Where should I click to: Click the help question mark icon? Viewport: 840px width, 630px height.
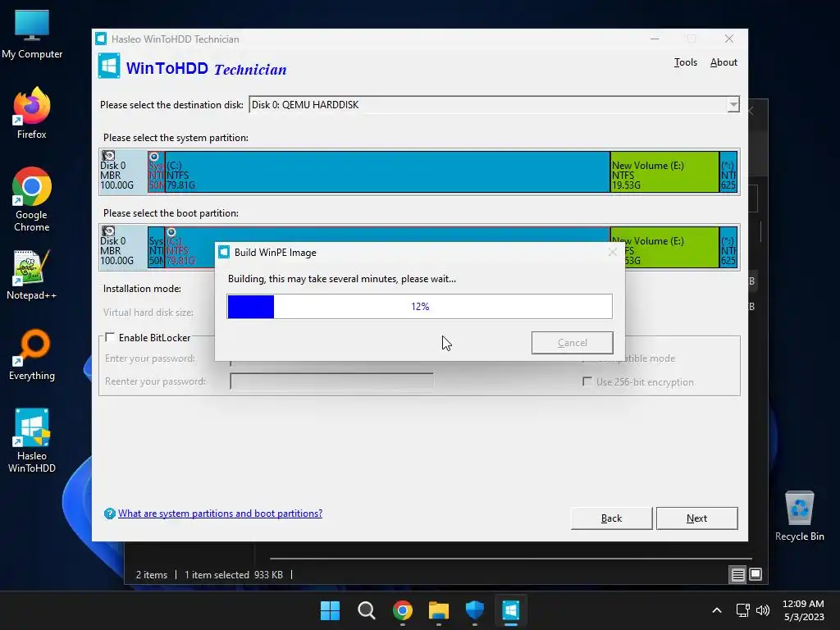[109, 514]
